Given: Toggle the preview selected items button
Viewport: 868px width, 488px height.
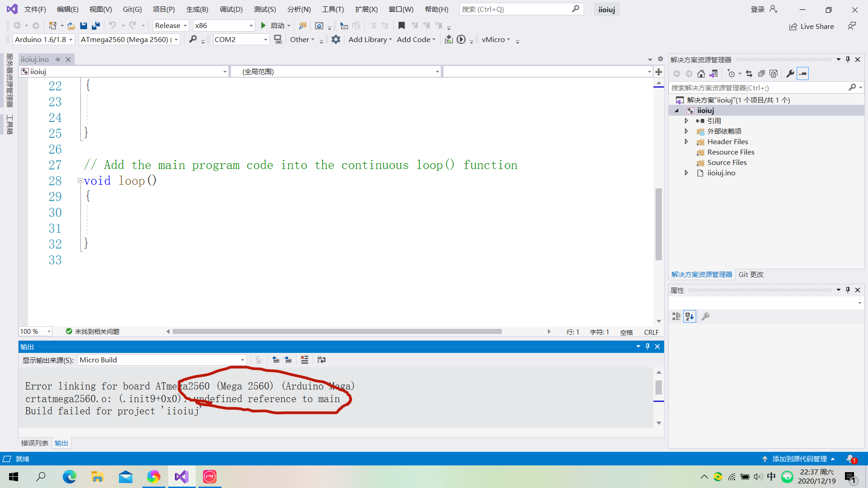Looking at the screenshot, I should coord(802,74).
